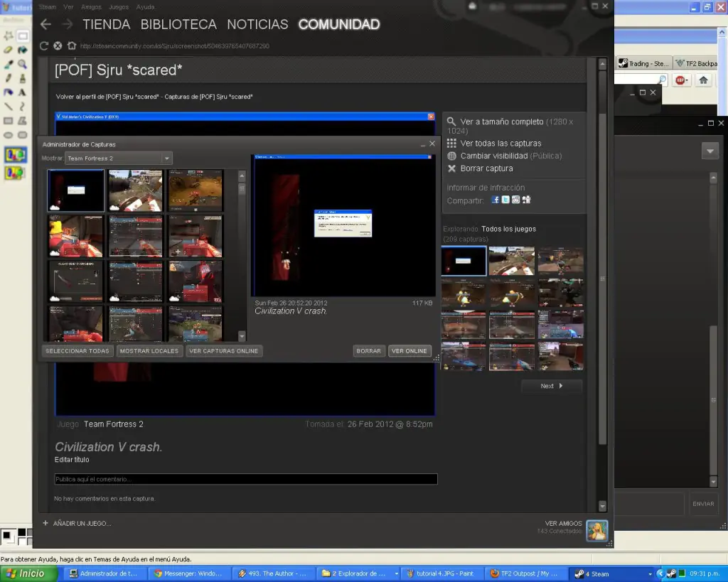This screenshot has width=728, height=582.
Task: Click the Steam page scrollbar down arrow
Action: click(602, 506)
